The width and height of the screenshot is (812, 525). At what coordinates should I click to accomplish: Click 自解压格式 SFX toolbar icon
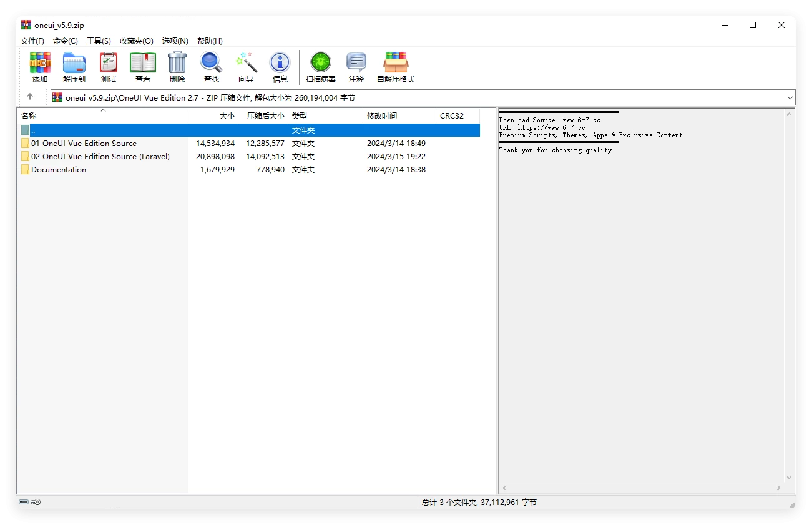[396, 67]
